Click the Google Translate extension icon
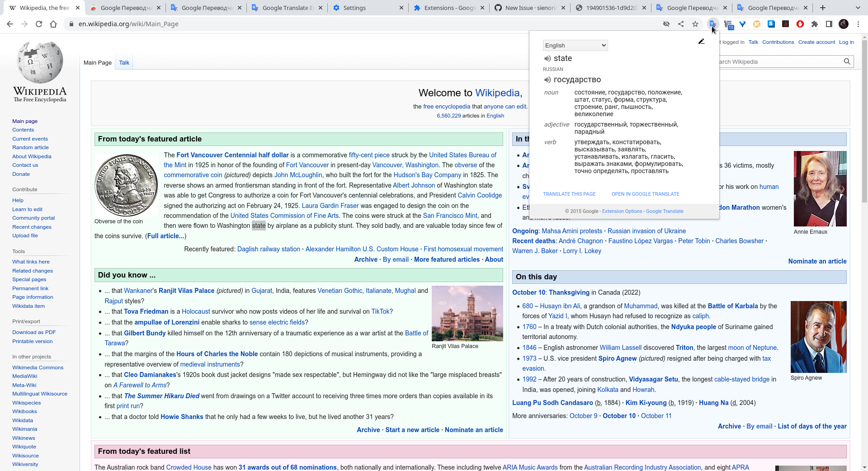The width and height of the screenshot is (868, 471). point(713,24)
